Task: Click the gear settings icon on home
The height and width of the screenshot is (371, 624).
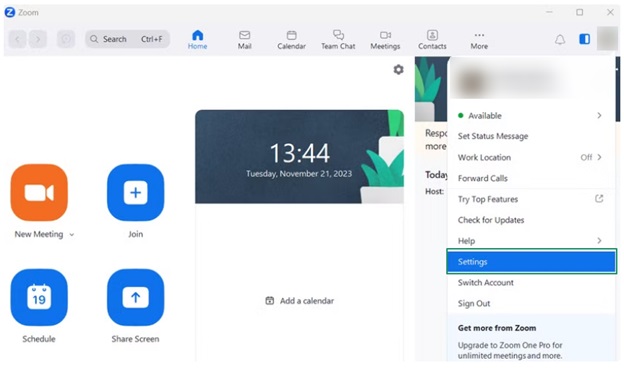Action: (398, 70)
